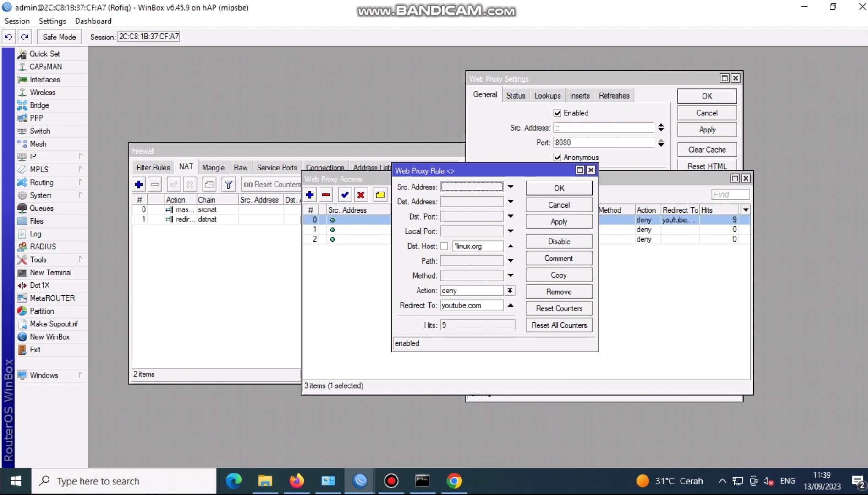
Task: Switch to Lookups tab in Web Proxy Settings
Action: coord(547,95)
